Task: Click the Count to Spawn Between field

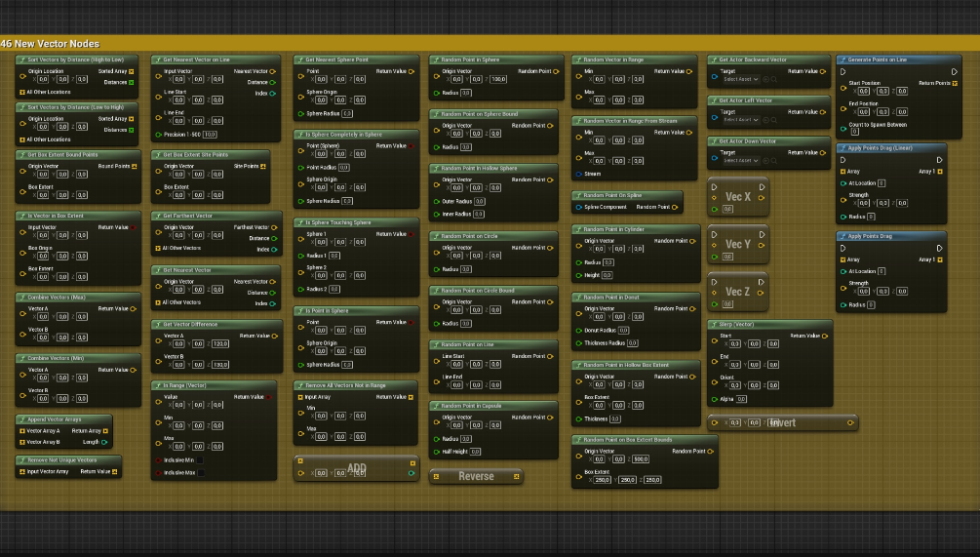Action: point(854,132)
